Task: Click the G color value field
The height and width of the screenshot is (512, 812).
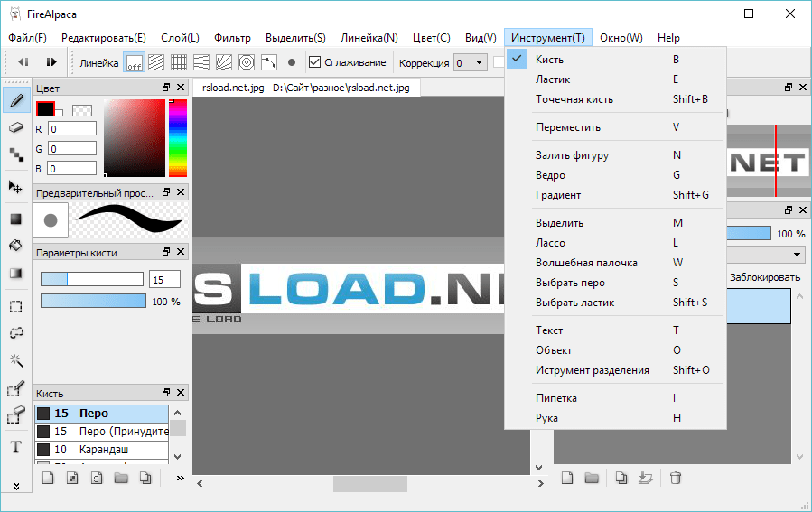Action: 72,149
